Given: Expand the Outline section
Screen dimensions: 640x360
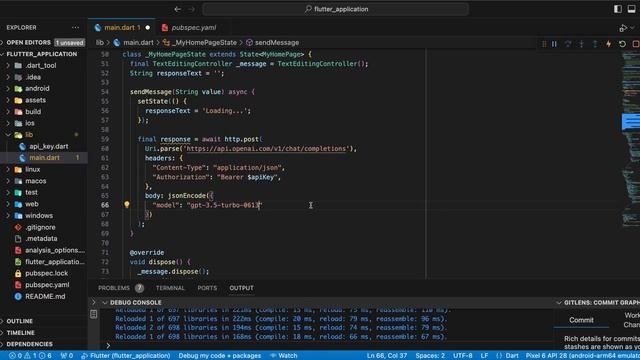Looking at the screenshot, I should click(x=44, y=321).
